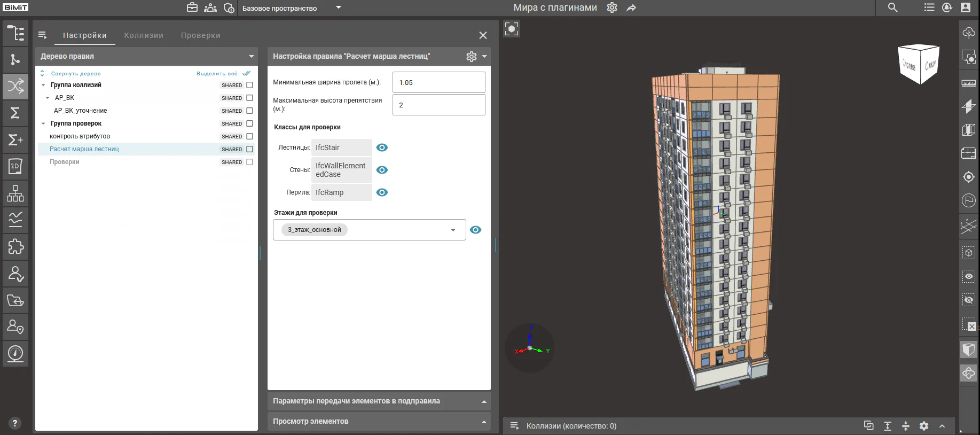
Task: Click the fit-to-view frame icon
Action: tap(512, 29)
